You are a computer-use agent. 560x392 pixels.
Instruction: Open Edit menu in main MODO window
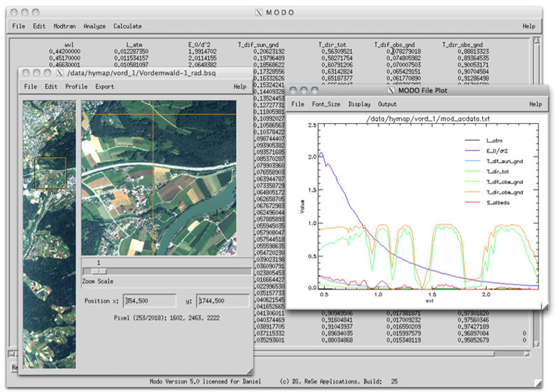(x=38, y=26)
